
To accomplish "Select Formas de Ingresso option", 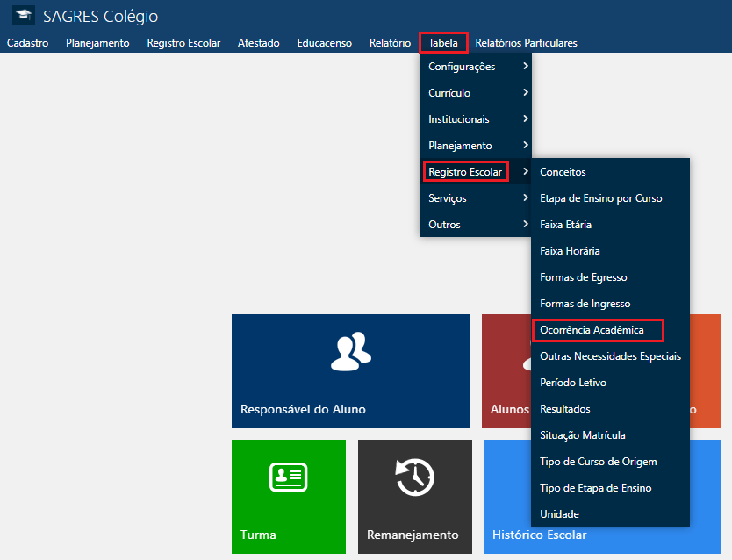I will point(585,304).
